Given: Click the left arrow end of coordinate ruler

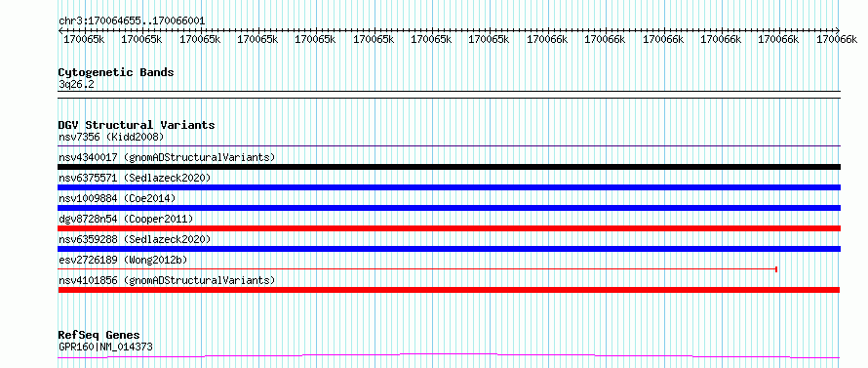Looking at the screenshot, I should [60, 30].
